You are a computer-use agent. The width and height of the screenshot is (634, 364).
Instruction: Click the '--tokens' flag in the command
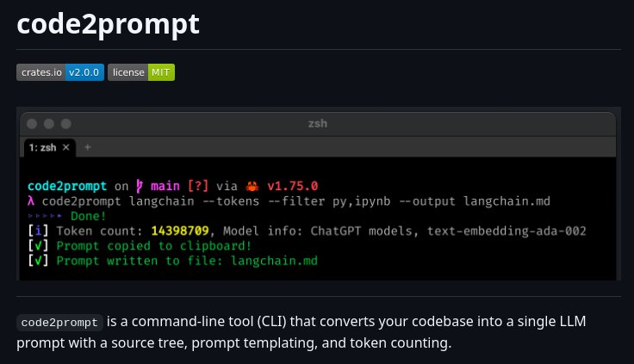[231, 201]
